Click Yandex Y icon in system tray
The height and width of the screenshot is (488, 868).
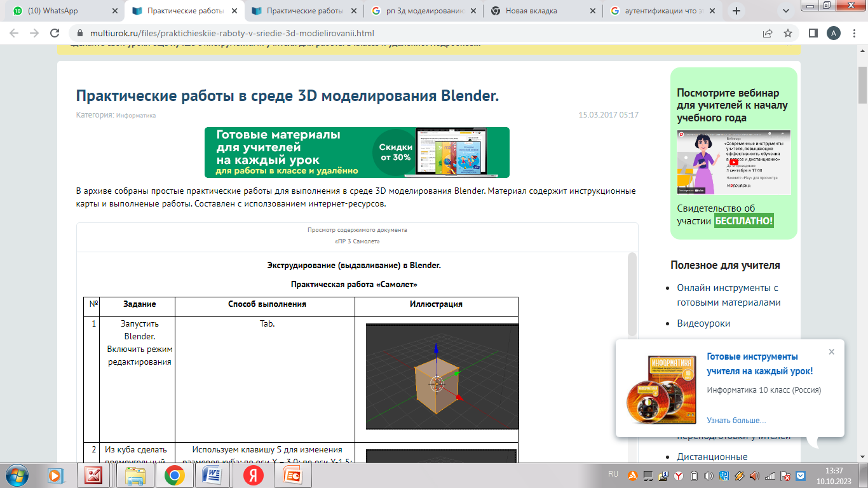[x=679, y=475]
